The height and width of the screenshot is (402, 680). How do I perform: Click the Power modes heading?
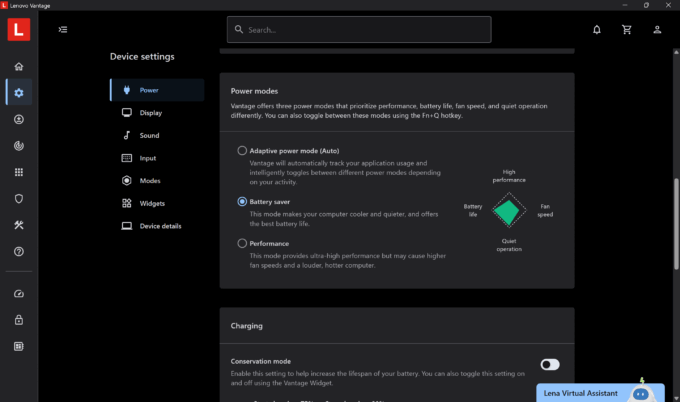(x=254, y=91)
